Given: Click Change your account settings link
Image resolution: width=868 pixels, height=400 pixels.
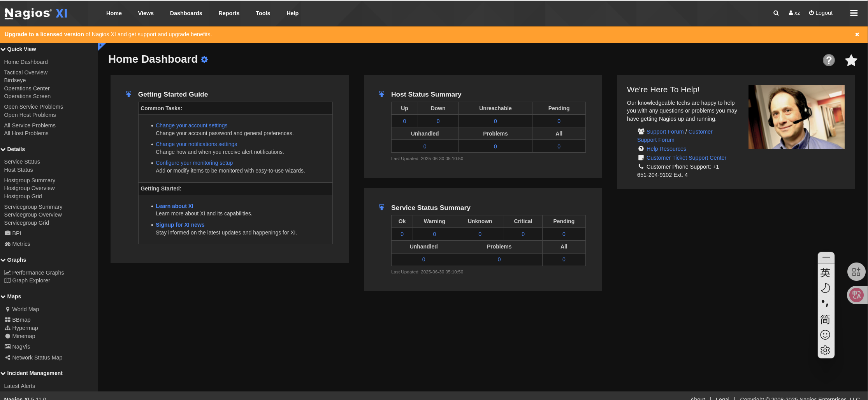Looking at the screenshot, I should [x=192, y=125].
